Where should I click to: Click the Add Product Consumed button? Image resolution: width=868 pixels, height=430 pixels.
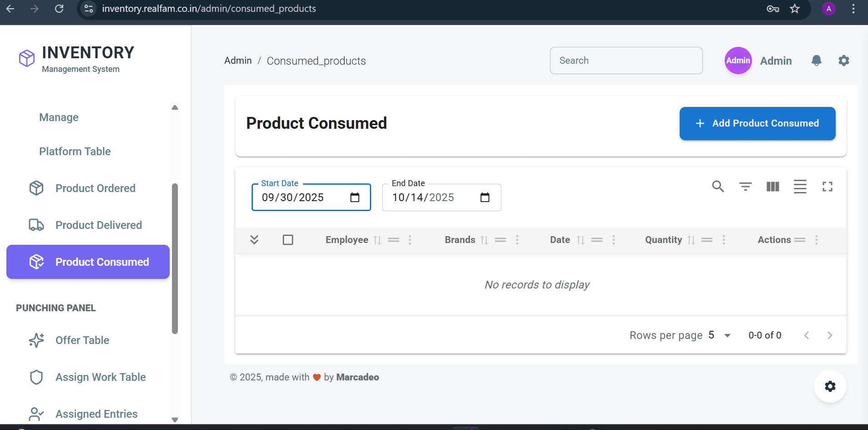(x=757, y=123)
